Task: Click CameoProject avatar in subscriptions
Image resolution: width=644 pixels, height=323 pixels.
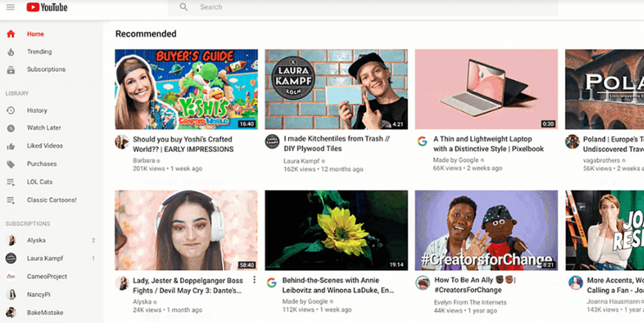Action: tap(11, 276)
